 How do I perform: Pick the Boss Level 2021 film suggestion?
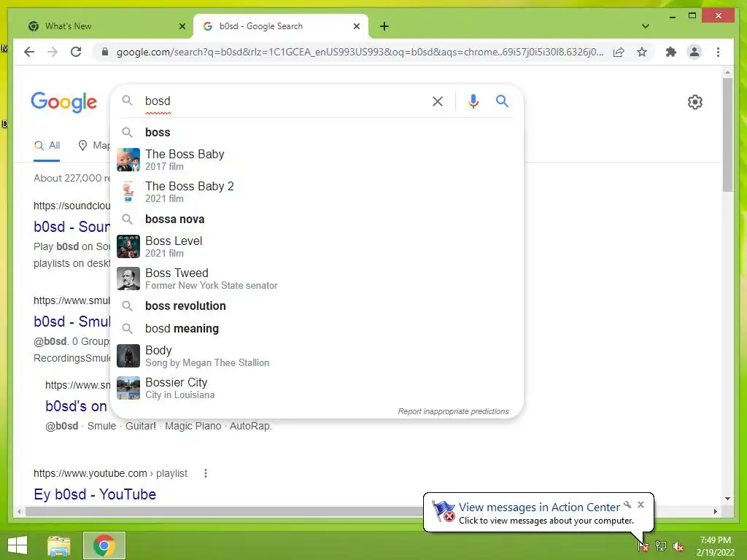pyautogui.click(x=317, y=246)
